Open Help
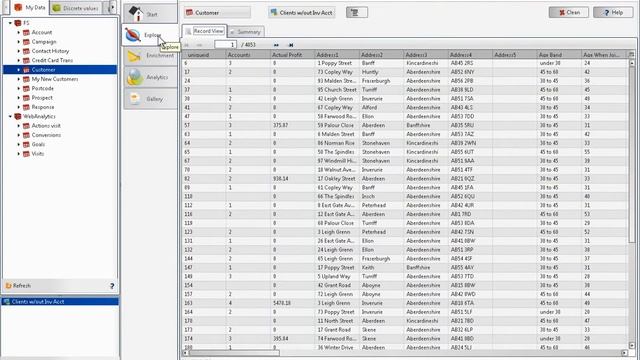Image resolution: width=640 pixels, height=360 pixels. 613,12
